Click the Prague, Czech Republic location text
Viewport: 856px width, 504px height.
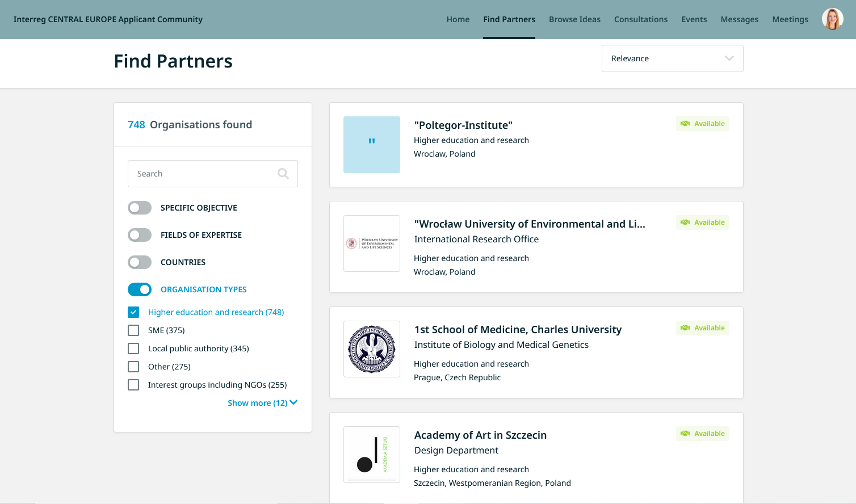coord(457,377)
